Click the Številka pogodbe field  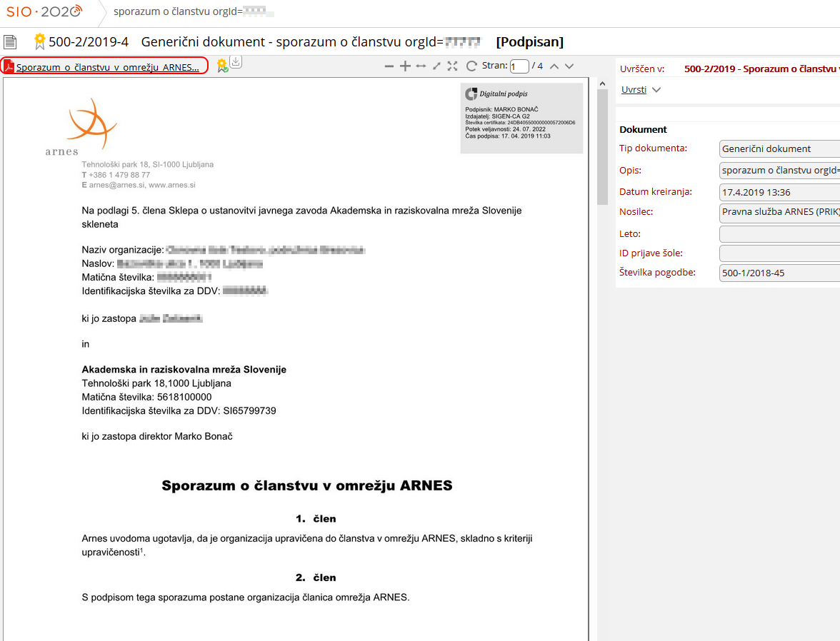click(x=779, y=273)
